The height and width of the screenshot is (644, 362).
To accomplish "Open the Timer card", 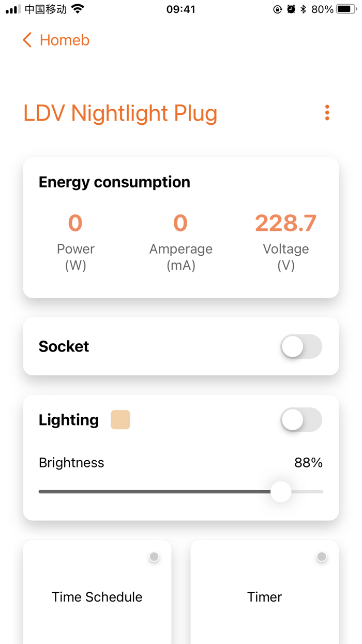I will 264,597.
